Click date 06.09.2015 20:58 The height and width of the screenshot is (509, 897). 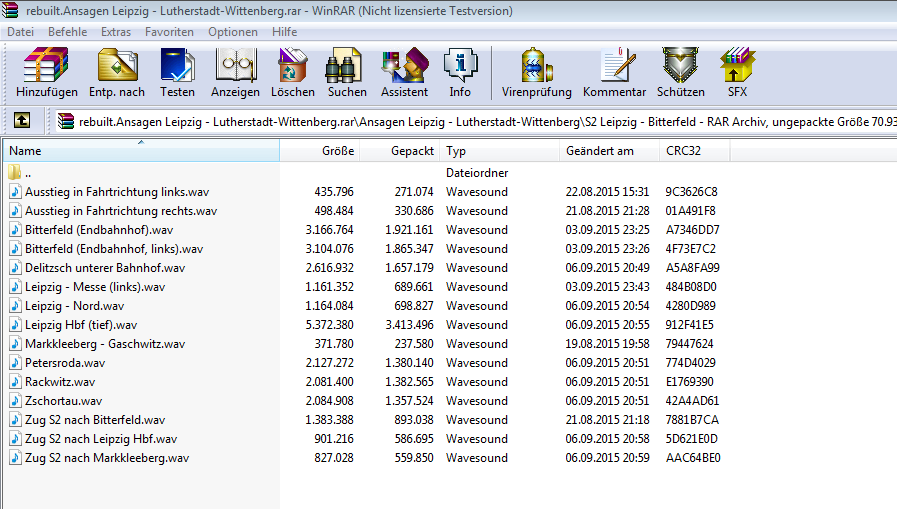pos(608,439)
